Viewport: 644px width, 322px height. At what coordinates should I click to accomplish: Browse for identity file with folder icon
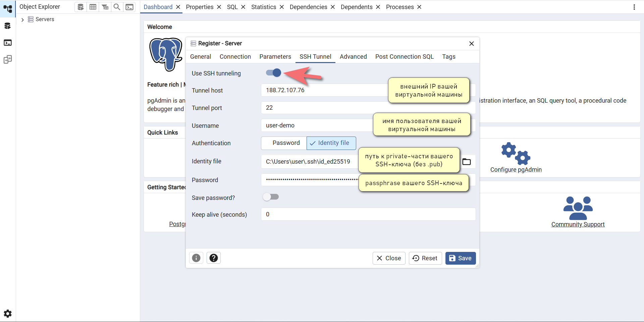point(467,162)
